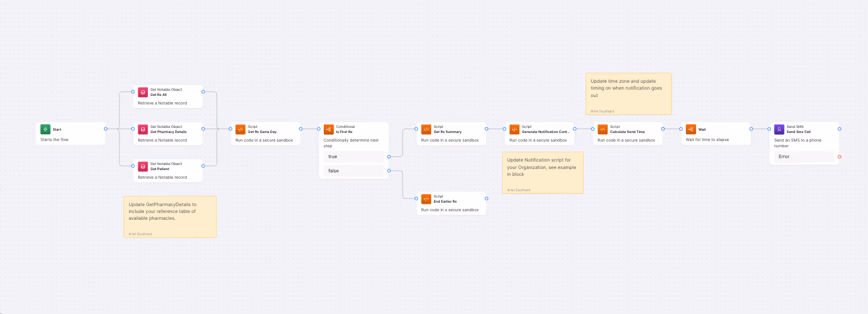Select the Get Rx Same Day script icon
868x314 pixels.
[x=240, y=130]
